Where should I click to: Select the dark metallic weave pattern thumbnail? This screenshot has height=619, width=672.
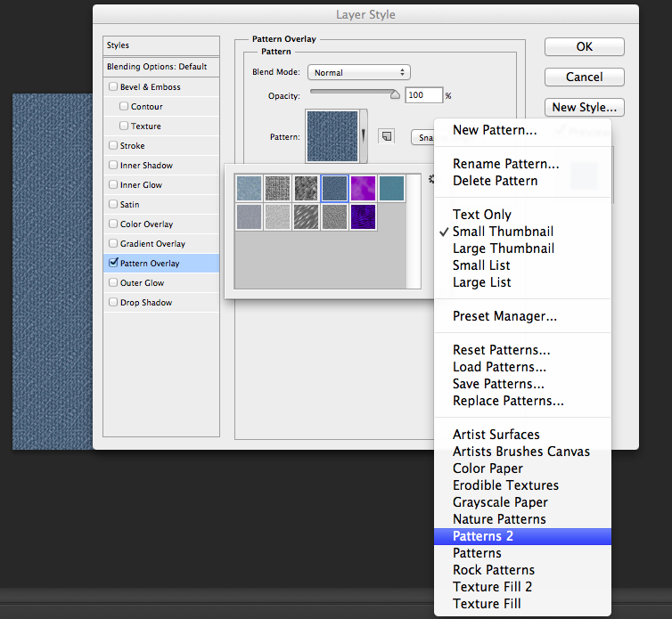point(306,188)
